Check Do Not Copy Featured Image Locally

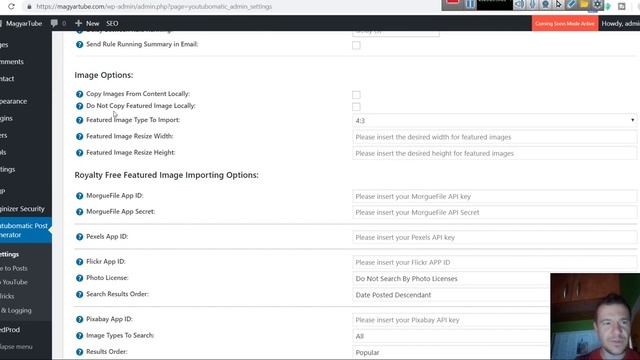click(356, 107)
